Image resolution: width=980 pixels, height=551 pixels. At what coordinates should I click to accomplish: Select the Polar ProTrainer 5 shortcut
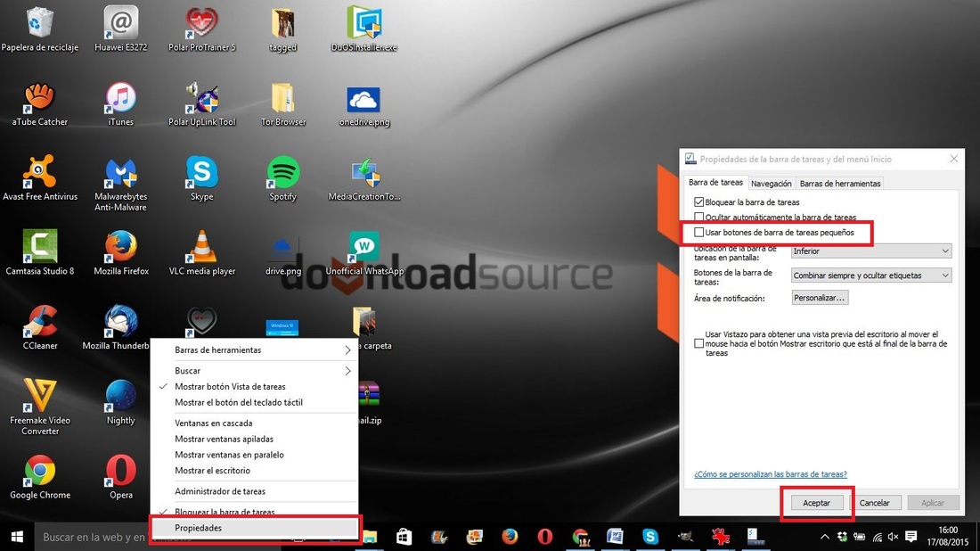pos(202,29)
